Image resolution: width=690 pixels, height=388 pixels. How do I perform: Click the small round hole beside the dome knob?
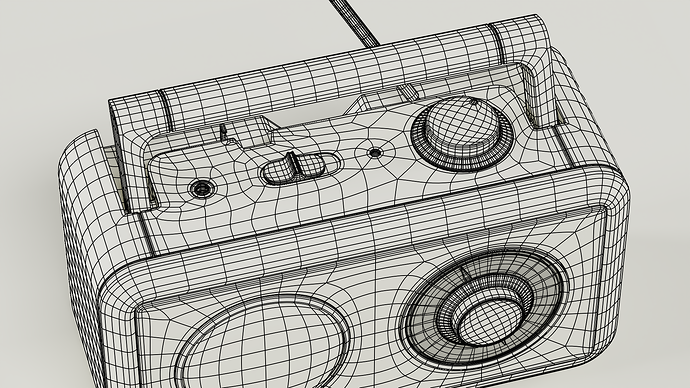[375, 153]
